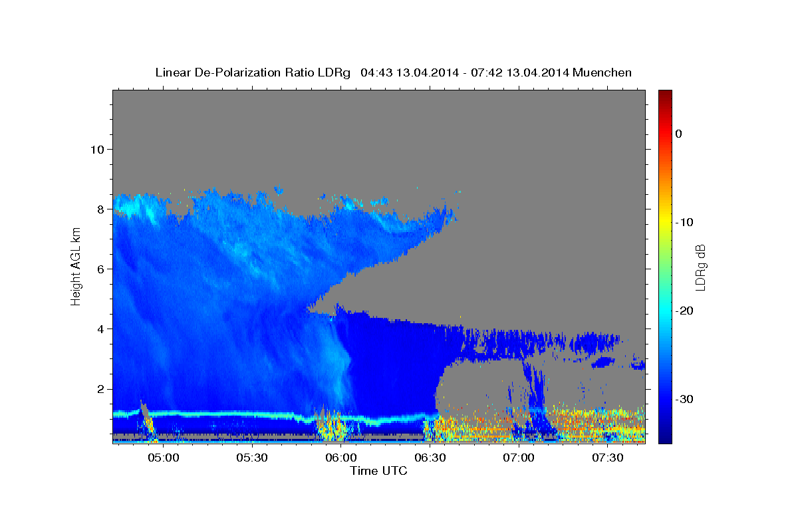Click the plot title mentioning Muenchen
Image resolution: width=798 pixels, height=532 pixels.
pos(394,72)
